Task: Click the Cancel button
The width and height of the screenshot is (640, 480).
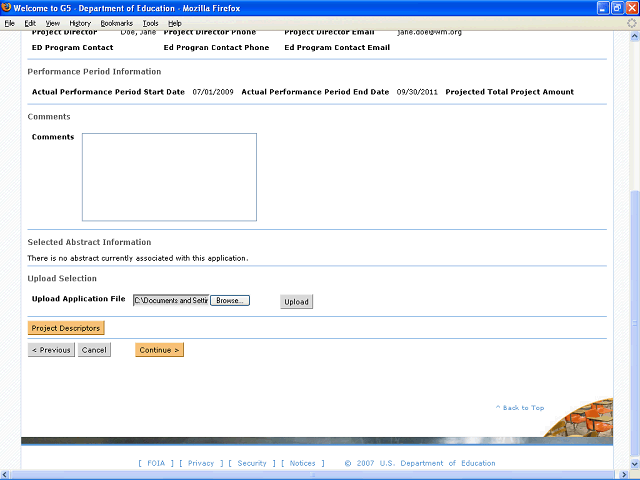Action: [94, 350]
